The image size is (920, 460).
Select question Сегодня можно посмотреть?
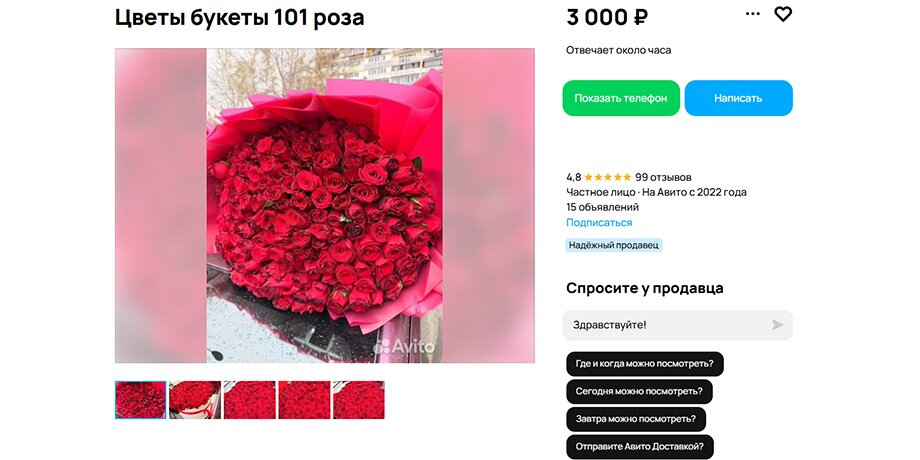click(x=639, y=391)
